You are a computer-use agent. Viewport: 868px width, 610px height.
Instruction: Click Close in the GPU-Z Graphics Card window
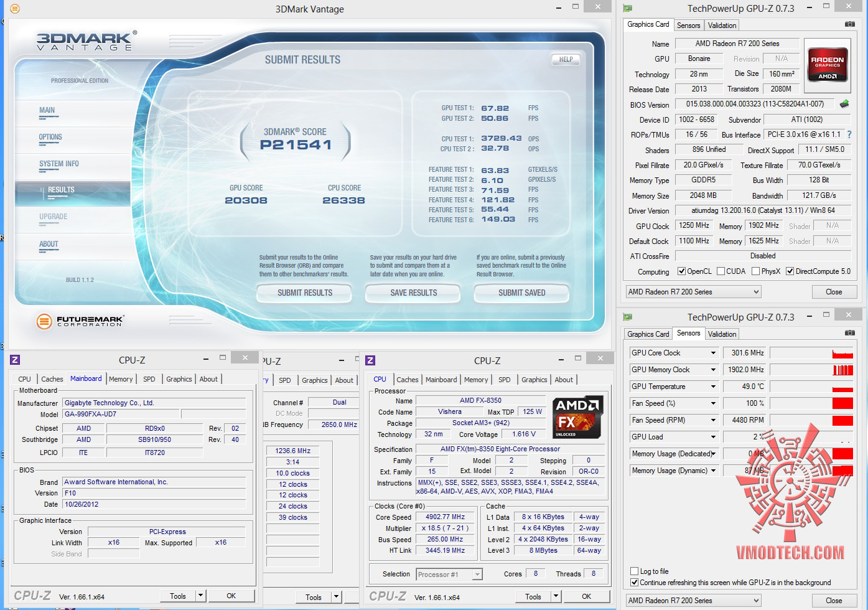click(x=834, y=292)
